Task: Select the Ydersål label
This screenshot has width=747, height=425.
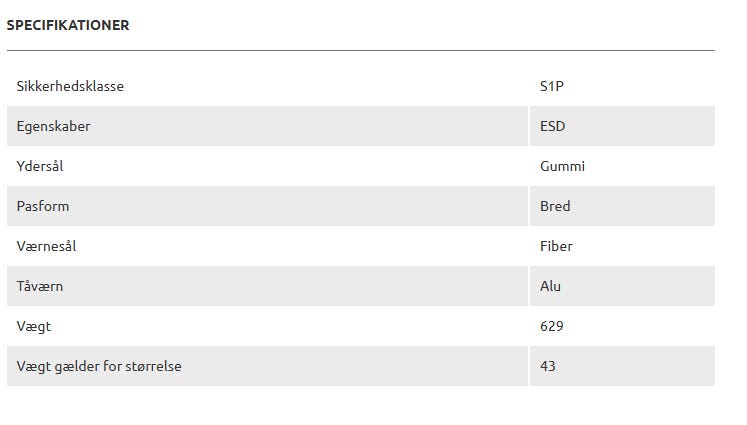Action: (x=40, y=166)
